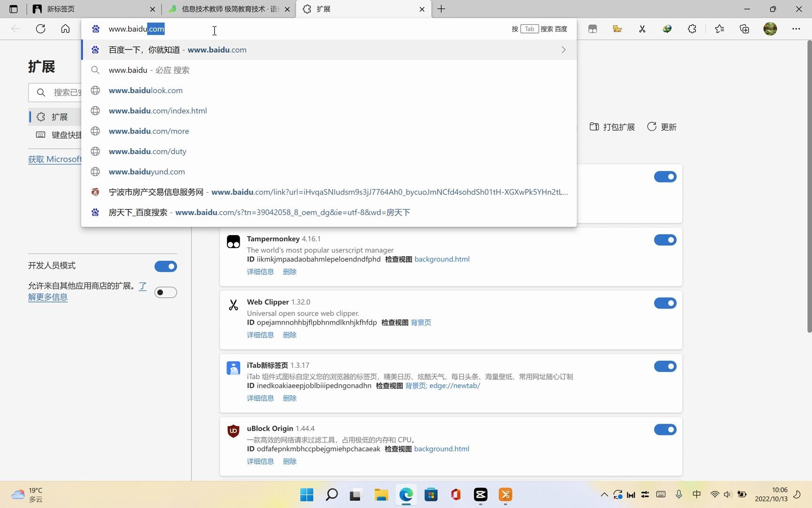Click 打包扩展 button
The image size is (812, 508).
coord(612,127)
